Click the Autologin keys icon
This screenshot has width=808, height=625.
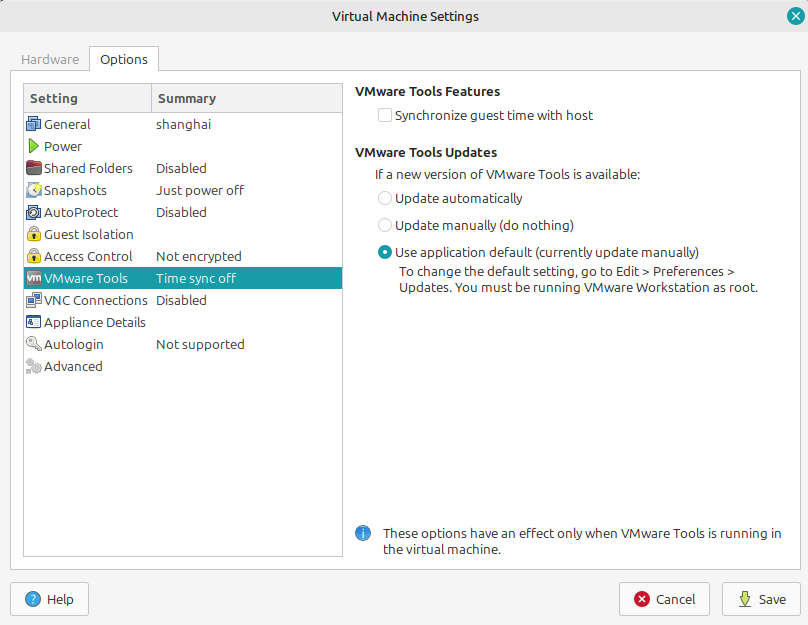pos(33,344)
